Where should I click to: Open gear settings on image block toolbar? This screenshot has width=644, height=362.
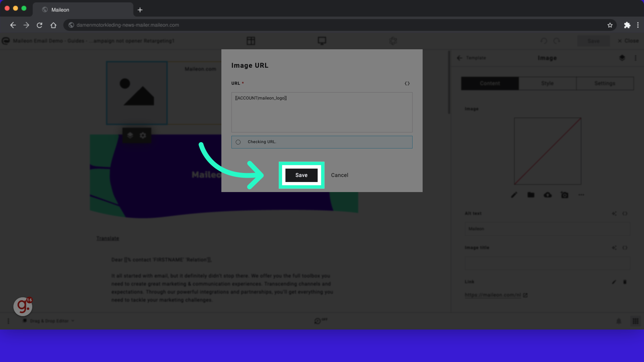143,135
